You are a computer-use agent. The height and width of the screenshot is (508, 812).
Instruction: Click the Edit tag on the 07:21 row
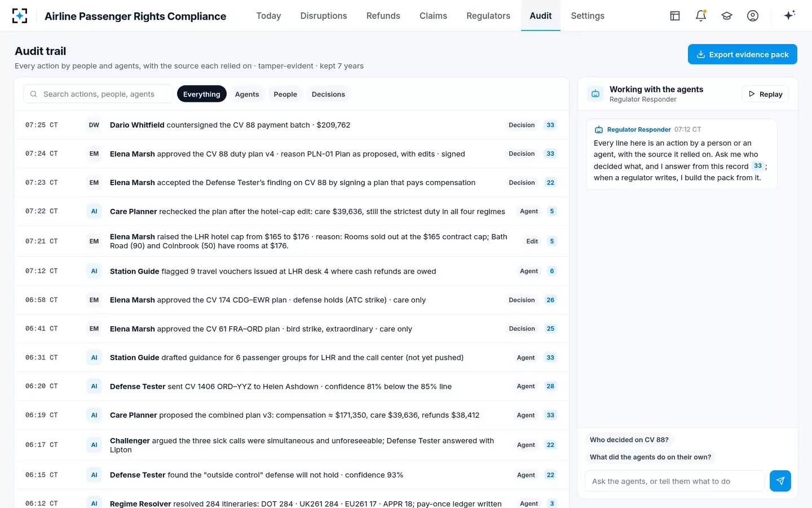(x=532, y=242)
